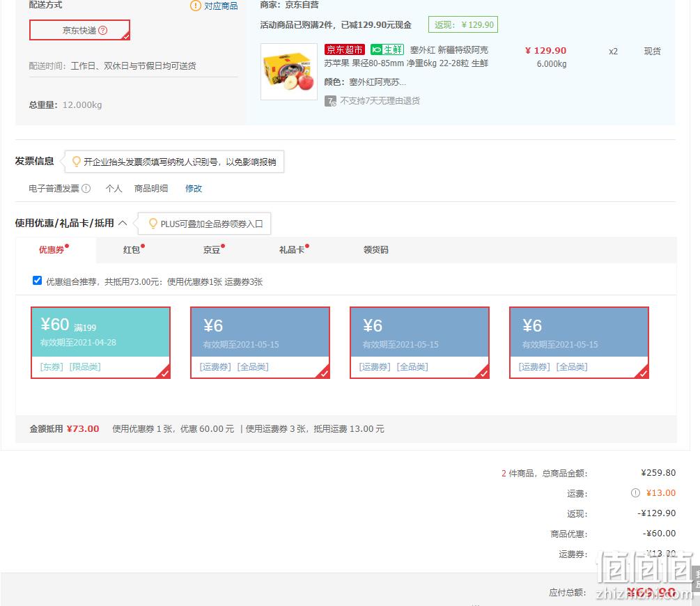Click the 返现: ¥129.90 cashback tag
Image resolution: width=700 pixels, height=606 pixels.
click(x=463, y=24)
